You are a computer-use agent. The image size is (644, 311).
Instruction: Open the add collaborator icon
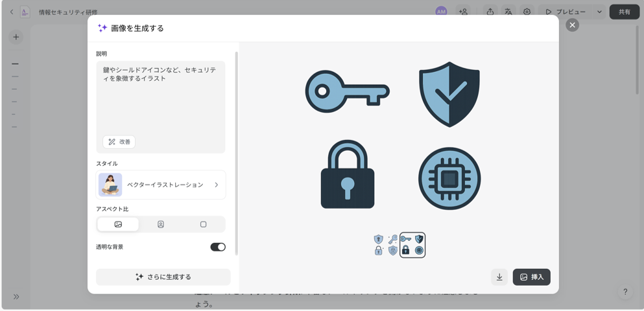463,12
